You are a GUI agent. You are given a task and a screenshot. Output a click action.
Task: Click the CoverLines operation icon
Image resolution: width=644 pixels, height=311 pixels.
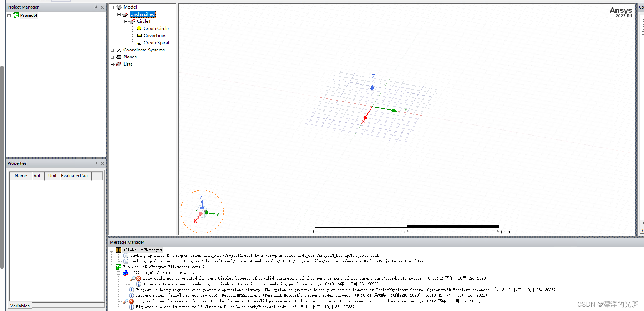[x=139, y=36]
